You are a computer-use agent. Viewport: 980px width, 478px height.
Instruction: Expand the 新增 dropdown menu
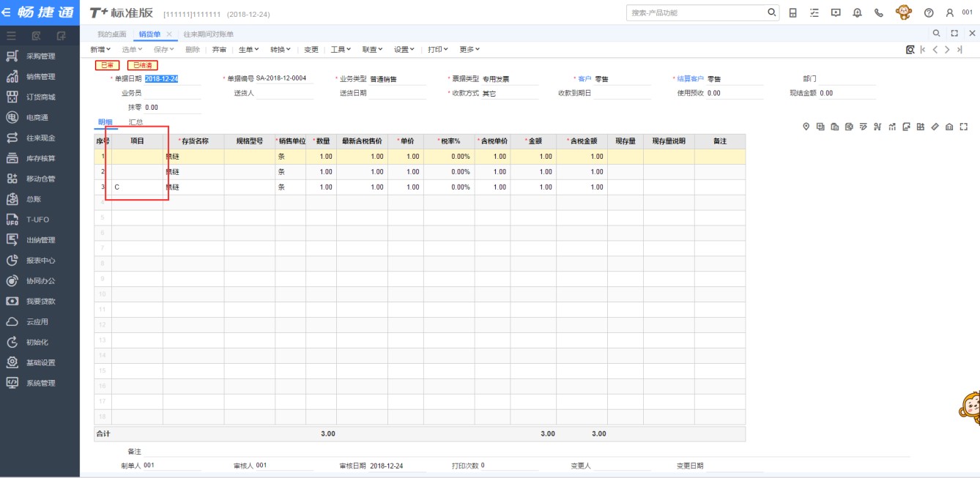point(101,50)
